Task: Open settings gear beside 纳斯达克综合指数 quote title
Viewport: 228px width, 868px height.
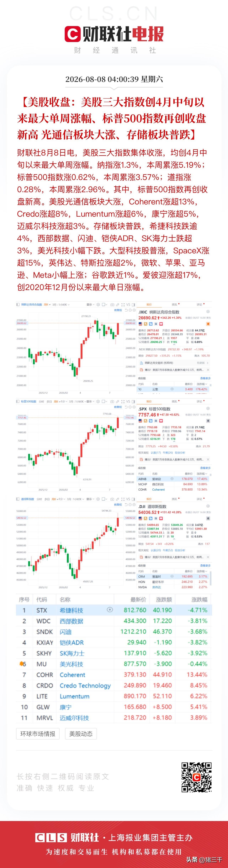Action: pos(208,312)
